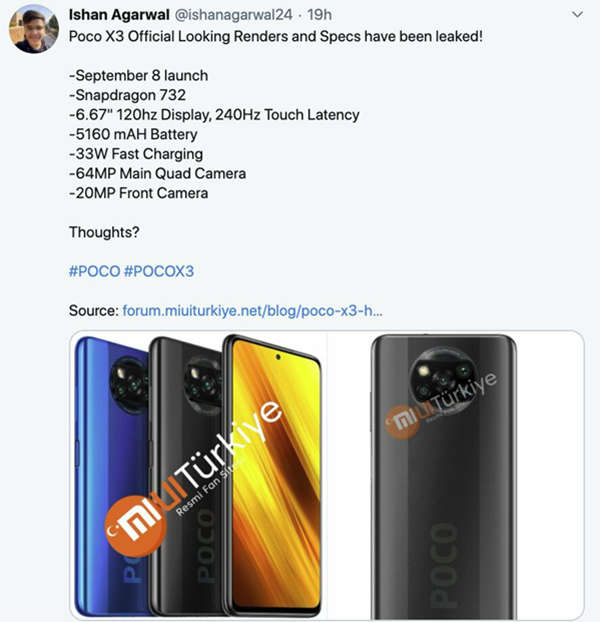Screen dimensions: 600x622
Task: Open the right gray POCO back image
Action: tap(456, 474)
